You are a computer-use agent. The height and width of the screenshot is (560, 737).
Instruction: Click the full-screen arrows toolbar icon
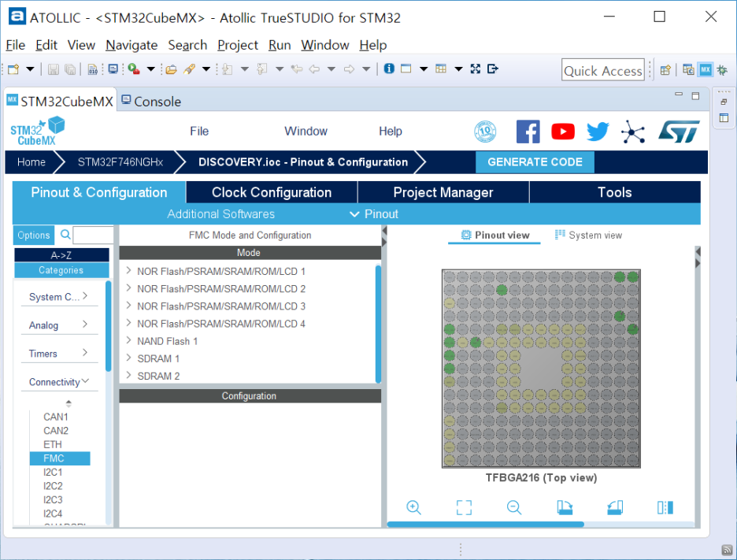tap(476, 69)
